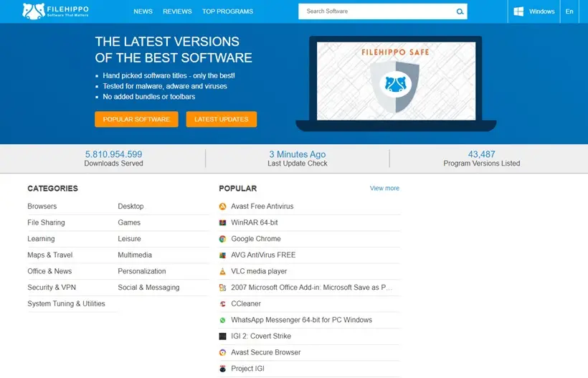Viewport: 588px width, 378px height.
Task: Open the Avast Secure Browser link
Action: (266, 352)
